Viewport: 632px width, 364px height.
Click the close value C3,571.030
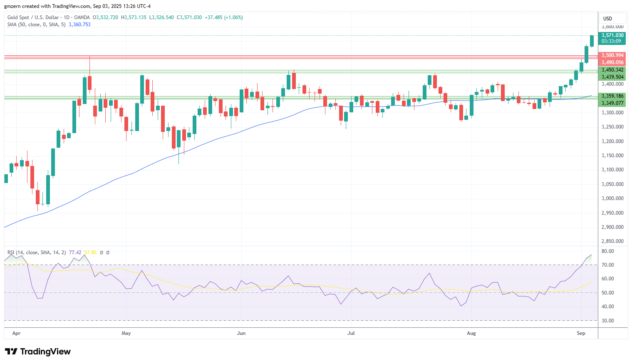[x=189, y=17]
